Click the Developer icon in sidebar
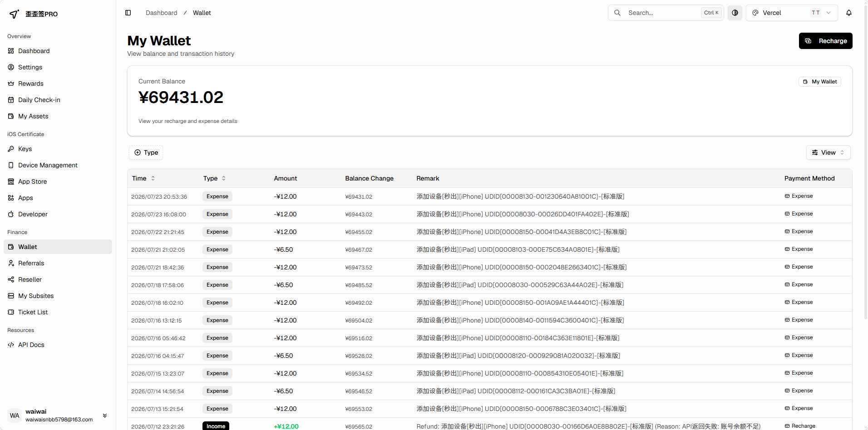Screen dimensions: 868x430 [11, 214]
